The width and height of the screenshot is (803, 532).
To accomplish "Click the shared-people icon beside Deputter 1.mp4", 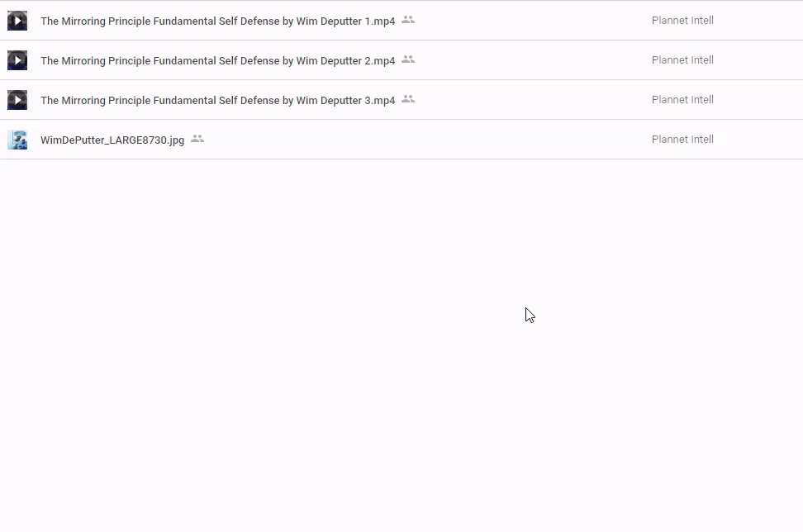I will [x=408, y=20].
